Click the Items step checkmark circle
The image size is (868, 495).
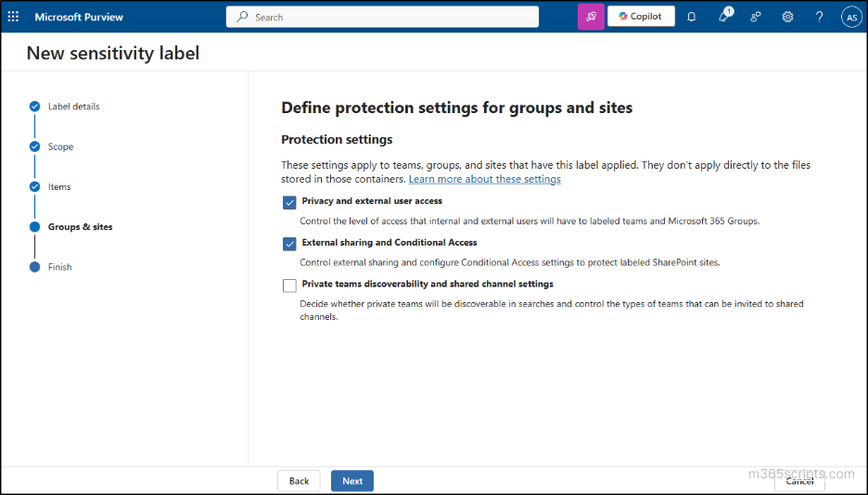click(35, 187)
